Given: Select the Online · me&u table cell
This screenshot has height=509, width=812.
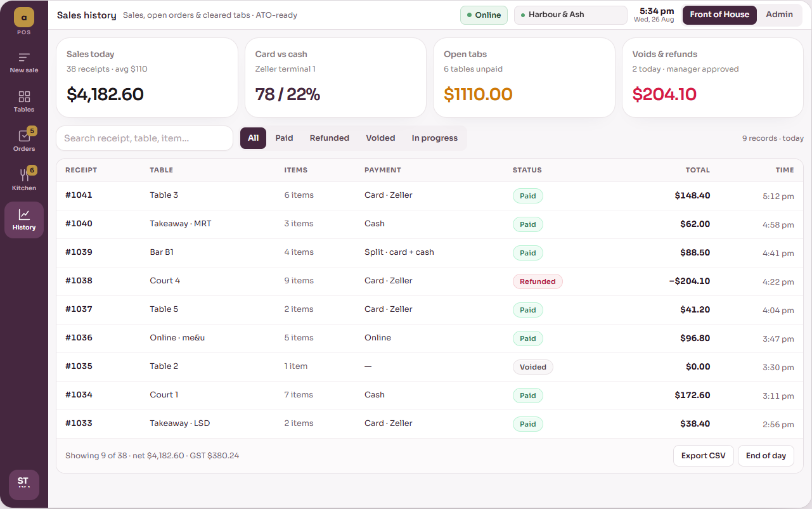Looking at the screenshot, I should tap(177, 338).
